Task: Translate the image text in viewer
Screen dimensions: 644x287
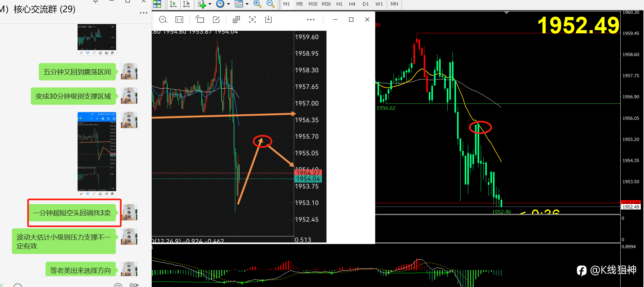Action: click(236, 20)
